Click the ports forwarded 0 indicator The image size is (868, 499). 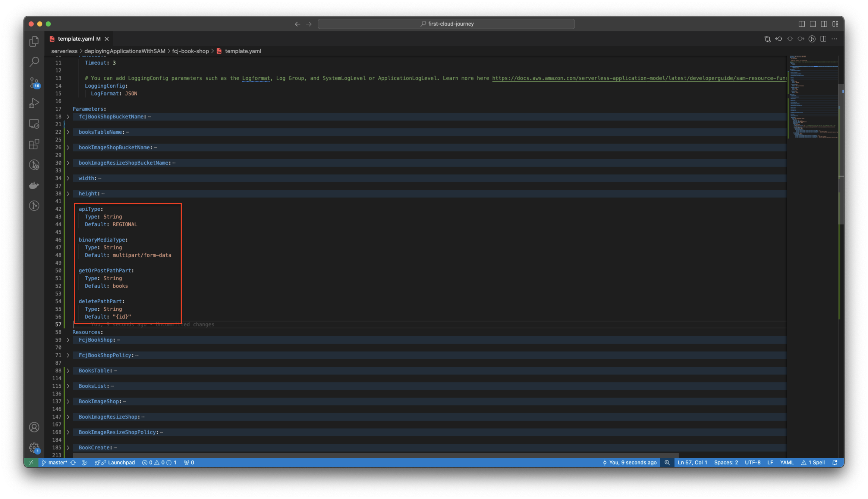pos(189,463)
